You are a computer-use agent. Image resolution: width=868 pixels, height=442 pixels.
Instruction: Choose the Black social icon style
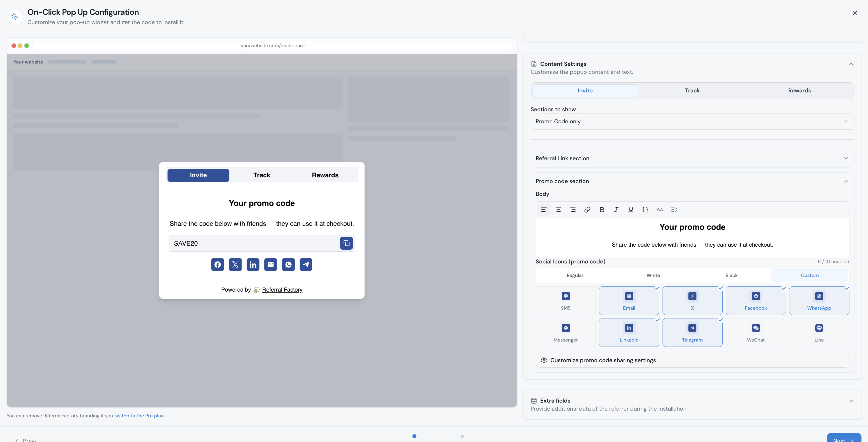[x=731, y=275]
